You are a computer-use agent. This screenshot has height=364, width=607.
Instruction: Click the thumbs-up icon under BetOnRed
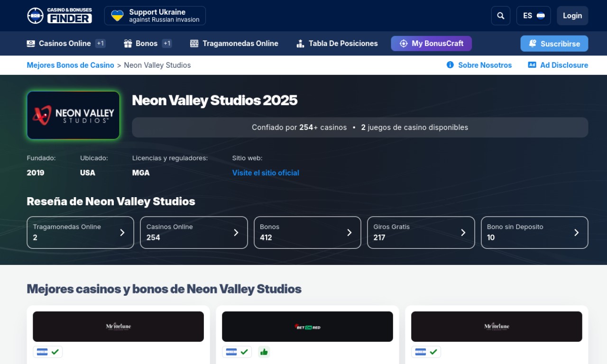[x=264, y=352]
